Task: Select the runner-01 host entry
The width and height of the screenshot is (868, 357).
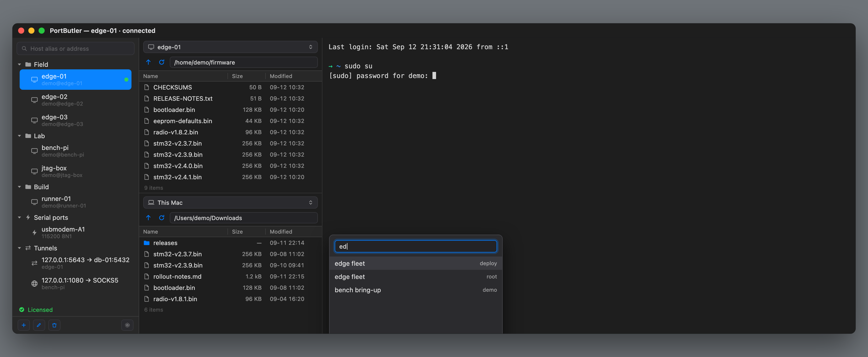Action: pyautogui.click(x=76, y=202)
